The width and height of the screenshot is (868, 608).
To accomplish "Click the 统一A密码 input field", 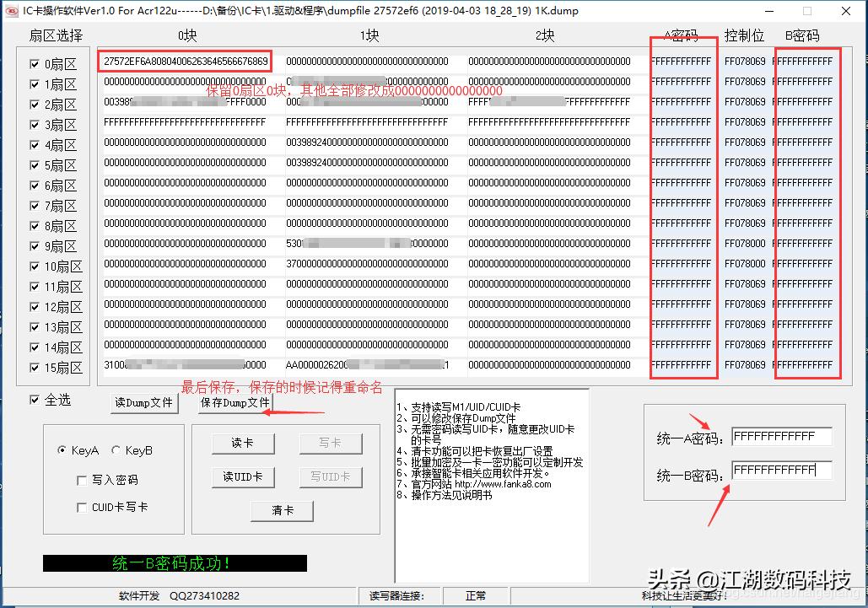I will 782,437.
